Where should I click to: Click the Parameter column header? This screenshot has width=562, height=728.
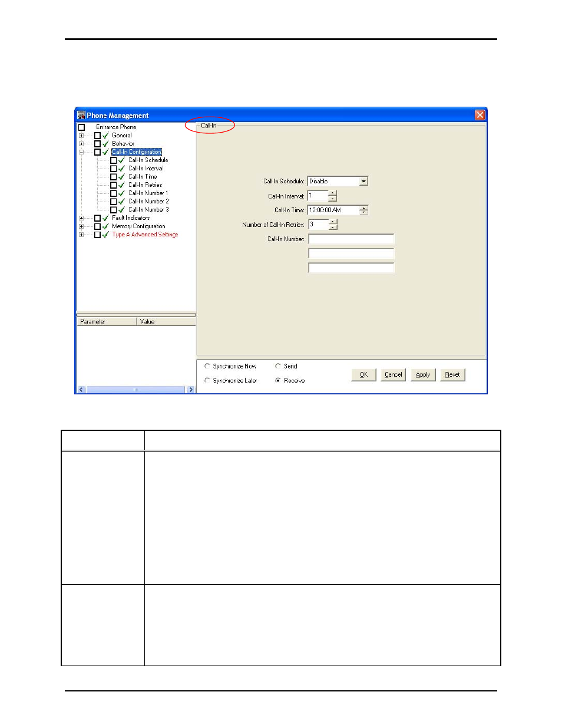pos(107,322)
